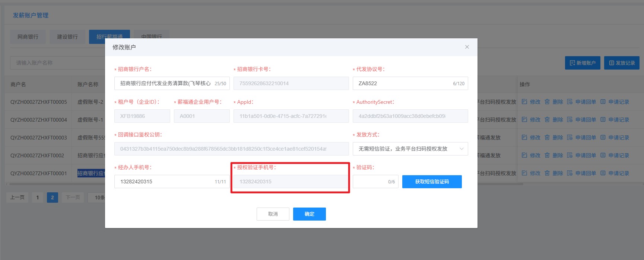Click trash icon in QYZH00027ZHXFT00004 row
The image size is (644, 260).
coord(547,119)
